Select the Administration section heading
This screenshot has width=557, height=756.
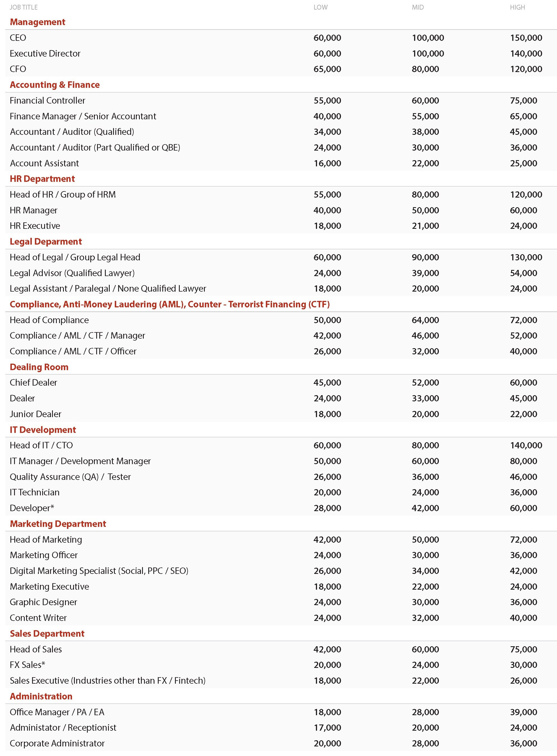(x=41, y=696)
